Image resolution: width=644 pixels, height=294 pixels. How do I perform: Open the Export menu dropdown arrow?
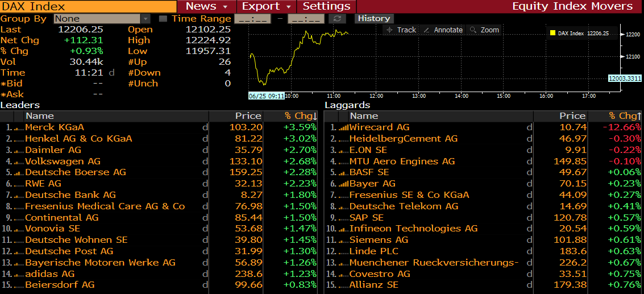(289, 7)
